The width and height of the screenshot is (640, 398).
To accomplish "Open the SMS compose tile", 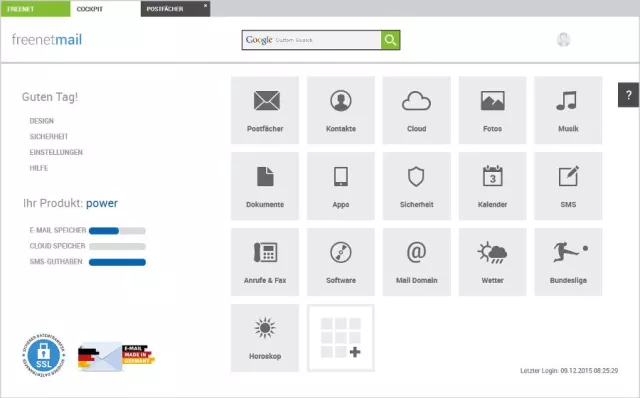I will (x=568, y=186).
